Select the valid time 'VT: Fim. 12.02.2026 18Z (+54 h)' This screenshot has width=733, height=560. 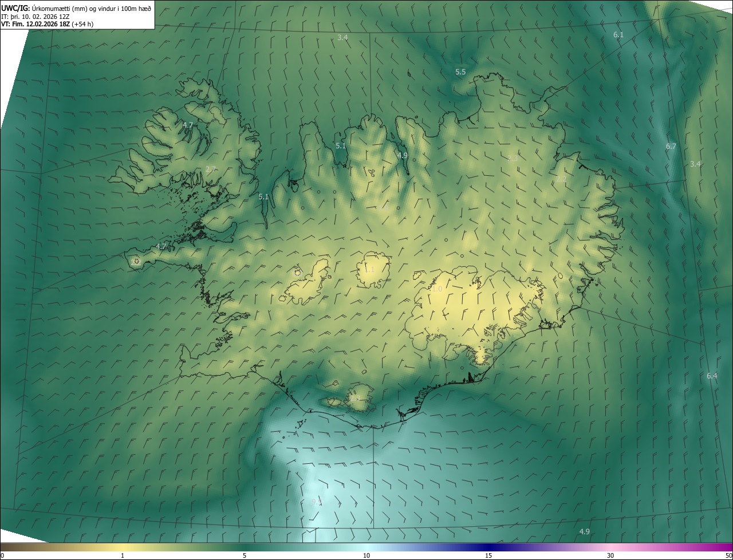click(x=48, y=25)
